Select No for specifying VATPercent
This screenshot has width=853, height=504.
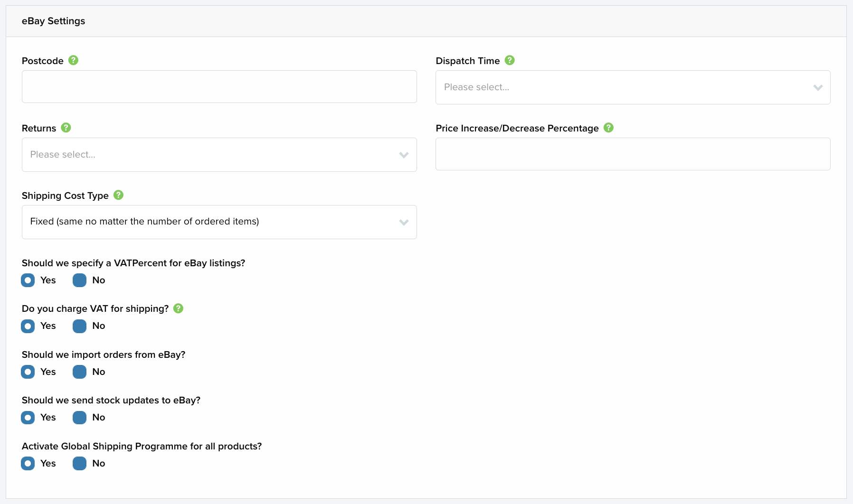point(79,280)
